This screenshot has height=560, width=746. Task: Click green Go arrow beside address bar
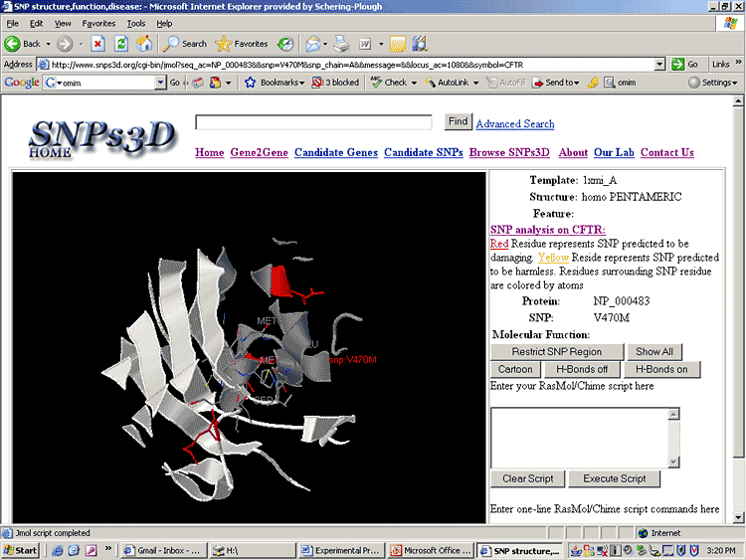pyautogui.click(x=677, y=65)
